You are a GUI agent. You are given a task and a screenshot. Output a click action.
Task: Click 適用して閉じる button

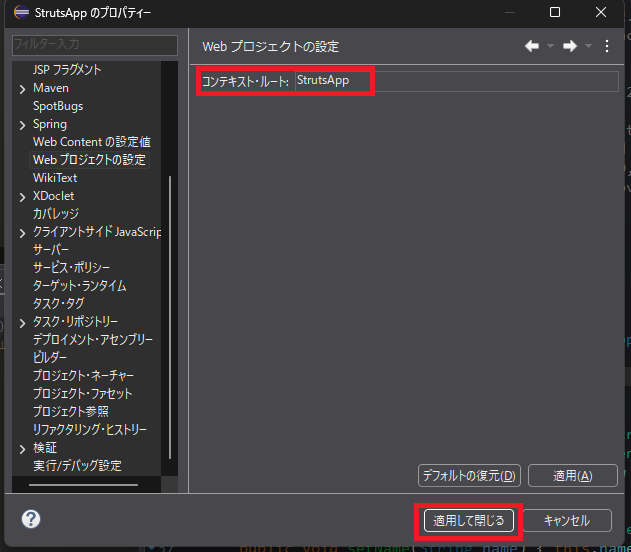pyautogui.click(x=469, y=521)
